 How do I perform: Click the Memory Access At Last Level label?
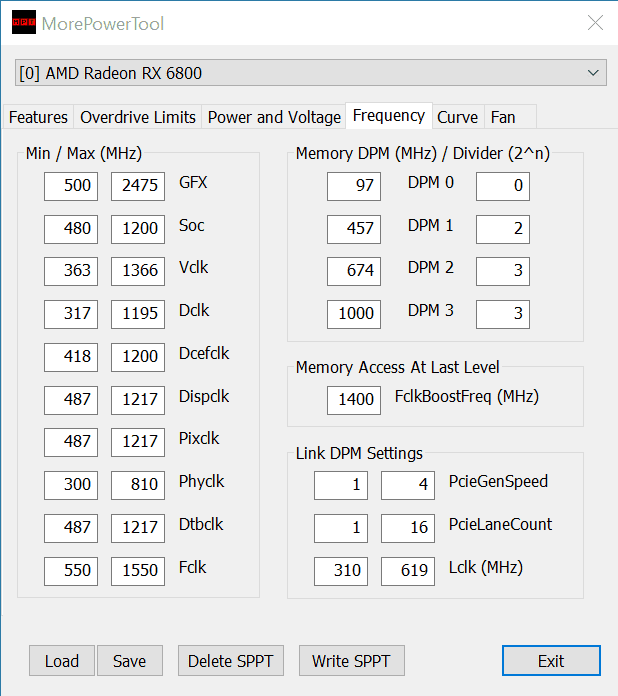click(397, 367)
